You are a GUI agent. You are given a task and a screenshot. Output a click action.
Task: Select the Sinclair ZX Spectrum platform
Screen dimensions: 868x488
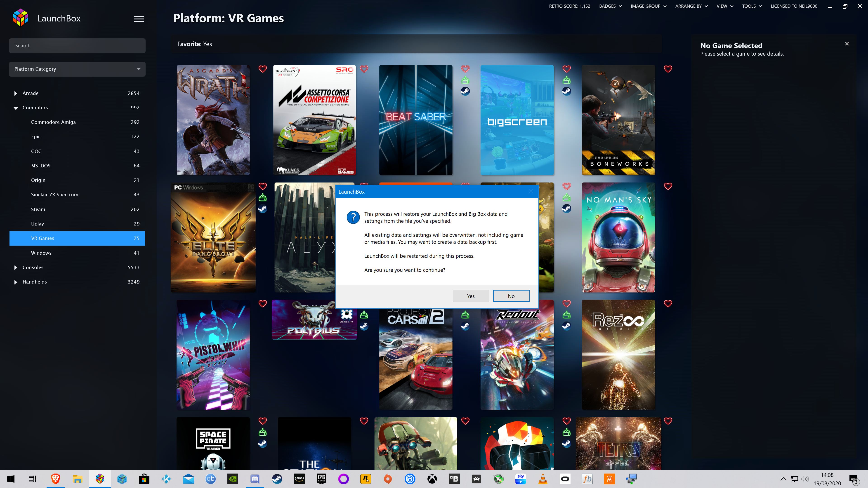[x=77, y=195]
